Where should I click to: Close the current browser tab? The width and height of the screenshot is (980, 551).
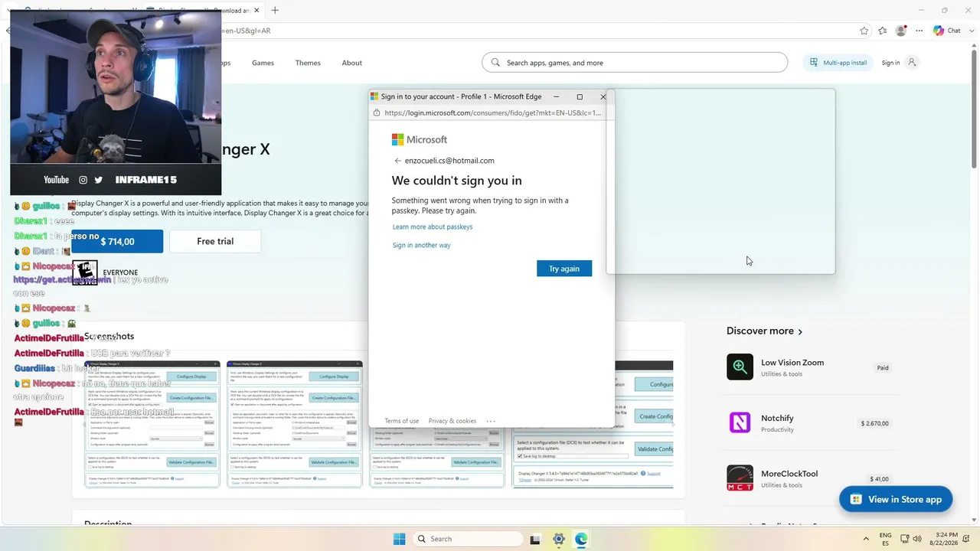pos(256,11)
